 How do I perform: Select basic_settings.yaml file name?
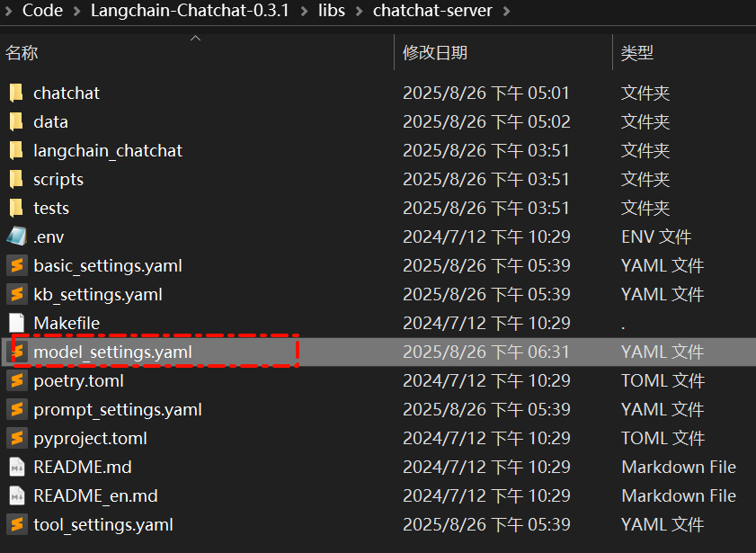pyautogui.click(x=108, y=266)
